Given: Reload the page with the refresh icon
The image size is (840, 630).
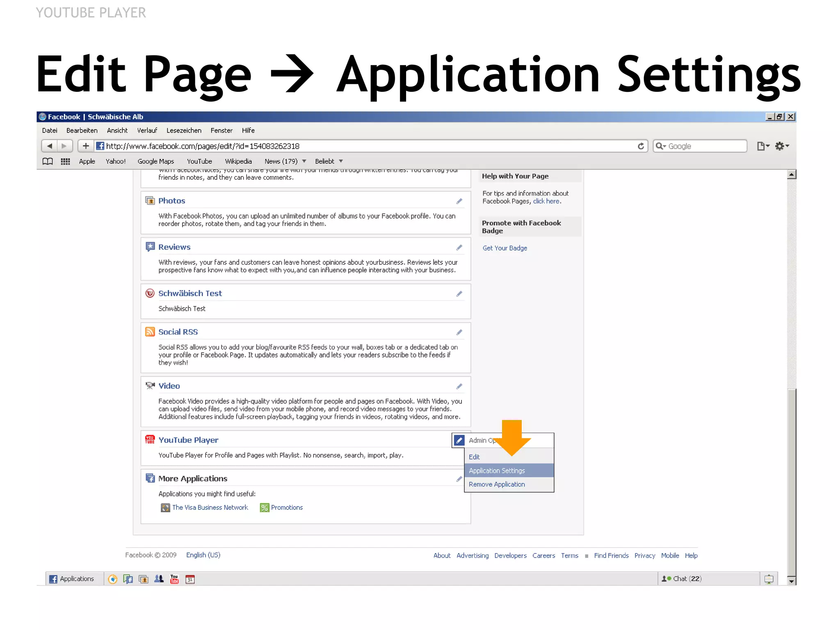Looking at the screenshot, I should pos(641,146).
